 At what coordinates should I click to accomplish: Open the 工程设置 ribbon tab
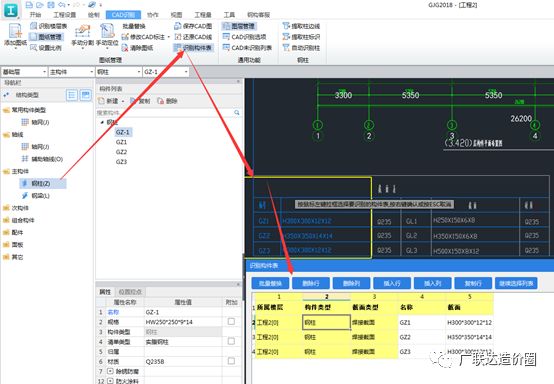[x=65, y=15]
